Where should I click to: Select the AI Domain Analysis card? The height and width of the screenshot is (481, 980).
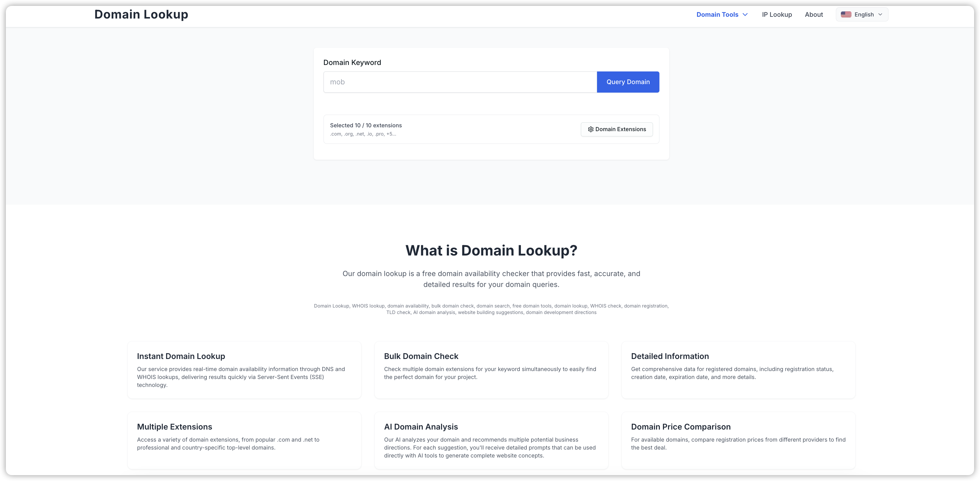pyautogui.click(x=491, y=440)
